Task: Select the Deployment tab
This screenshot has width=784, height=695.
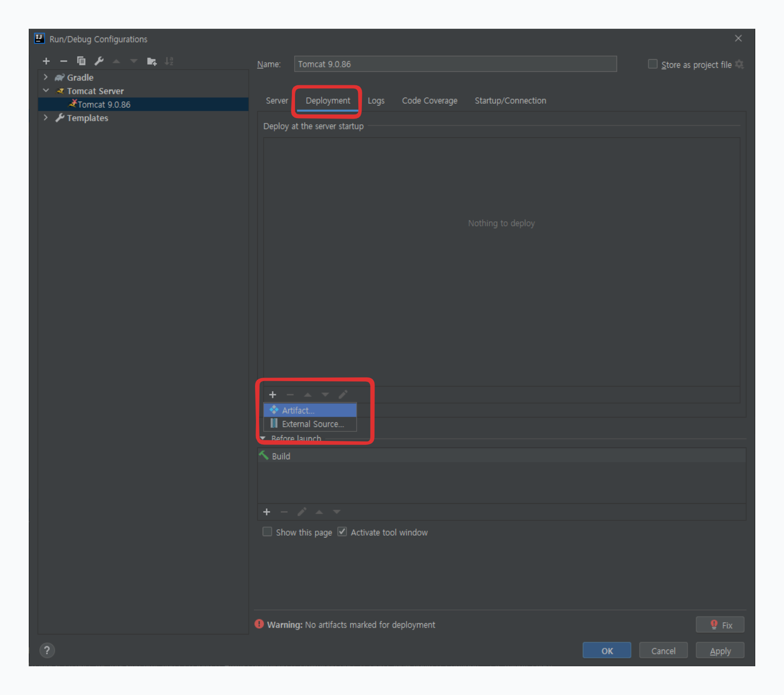Action: click(328, 101)
